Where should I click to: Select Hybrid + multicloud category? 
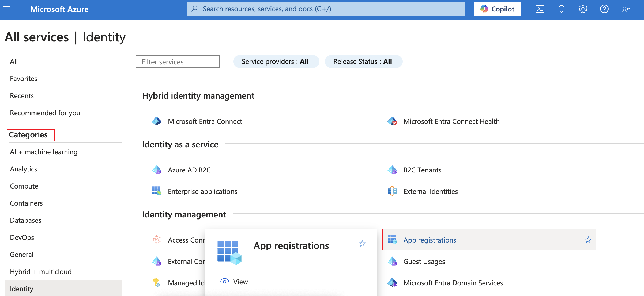41,271
